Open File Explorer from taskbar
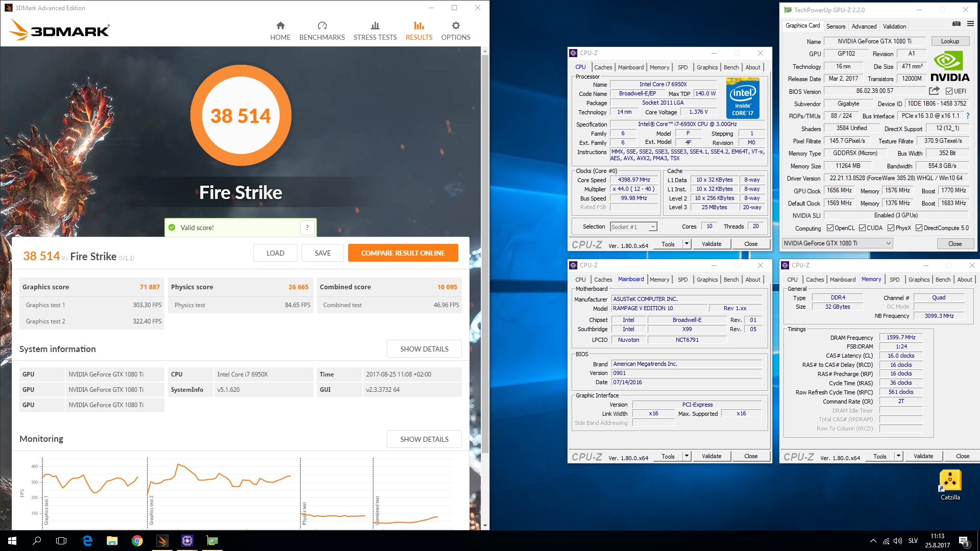Image resolution: width=980 pixels, height=551 pixels. 112,541
